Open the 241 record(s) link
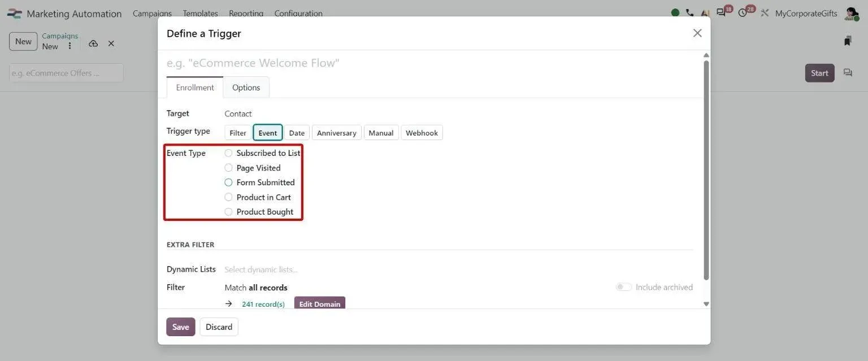This screenshot has height=361, width=868. click(263, 304)
